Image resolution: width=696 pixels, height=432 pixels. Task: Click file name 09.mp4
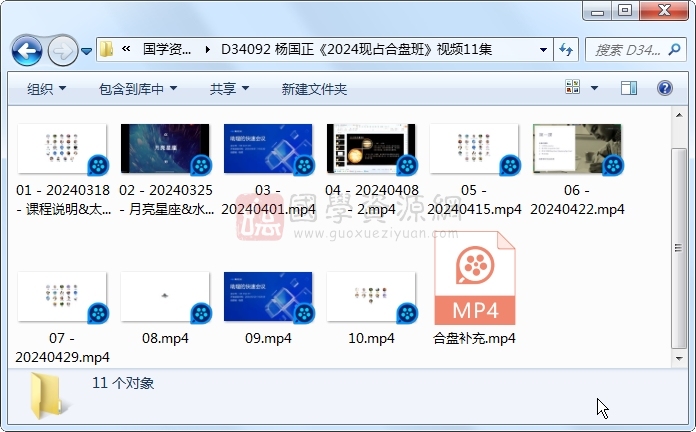tap(268, 338)
